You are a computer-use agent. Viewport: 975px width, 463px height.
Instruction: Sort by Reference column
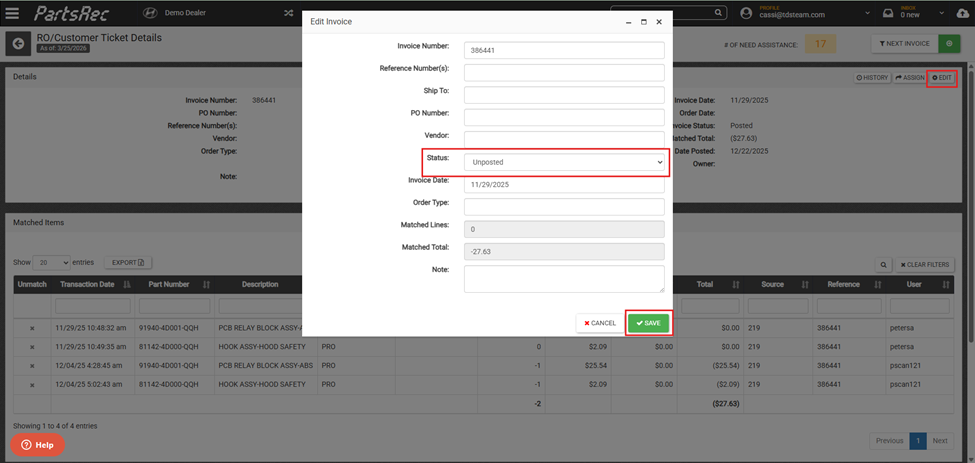click(849, 285)
